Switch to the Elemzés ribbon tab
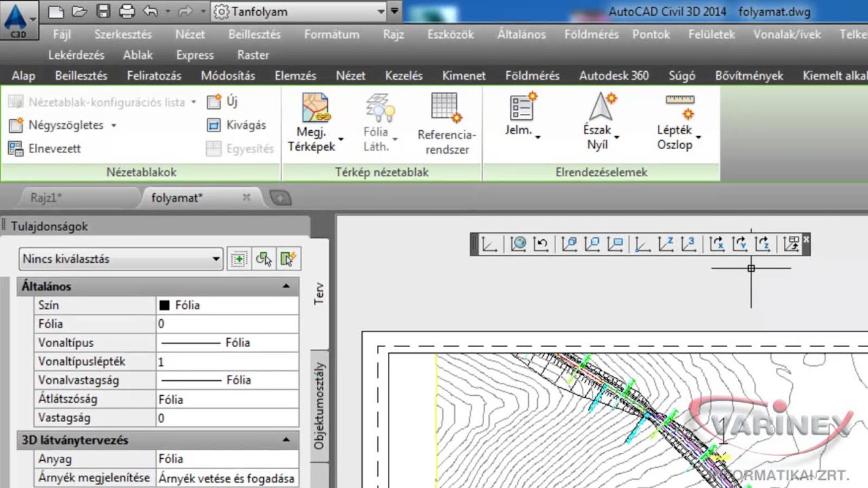 tap(295, 76)
